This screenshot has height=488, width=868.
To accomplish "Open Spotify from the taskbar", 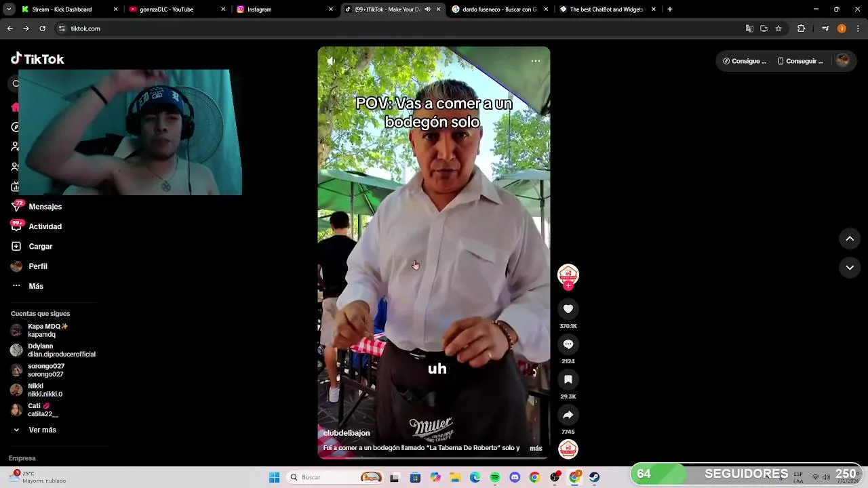I will 495,477.
